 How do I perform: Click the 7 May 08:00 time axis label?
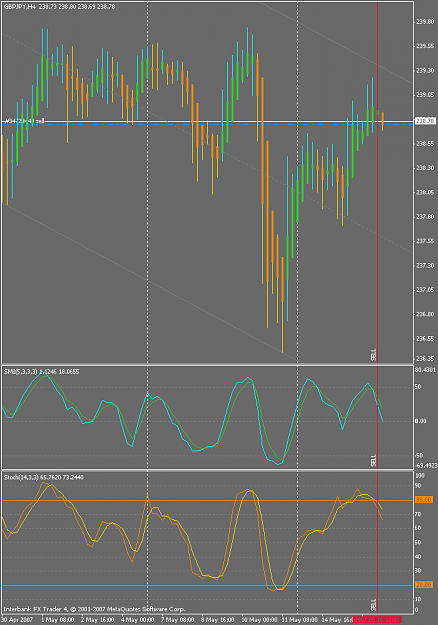177,620
